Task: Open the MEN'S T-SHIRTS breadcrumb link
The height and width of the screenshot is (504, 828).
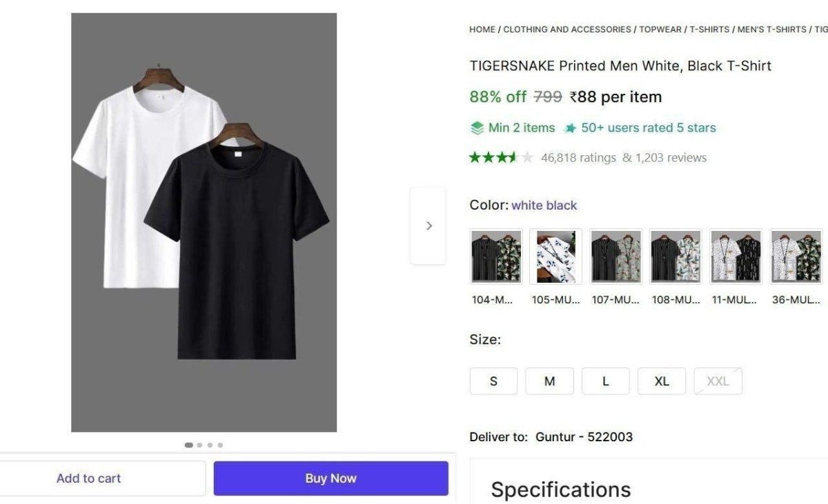Action: (x=771, y=29)
